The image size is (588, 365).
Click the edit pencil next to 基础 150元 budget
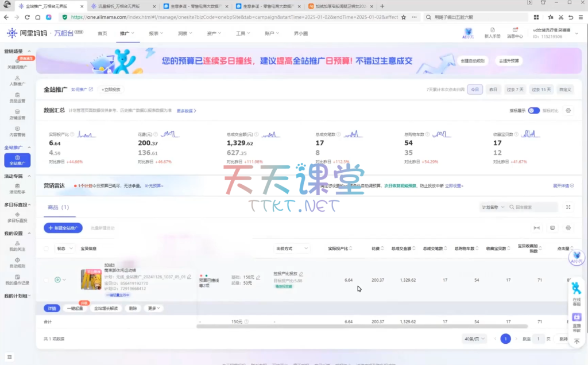tap(258, 277)
